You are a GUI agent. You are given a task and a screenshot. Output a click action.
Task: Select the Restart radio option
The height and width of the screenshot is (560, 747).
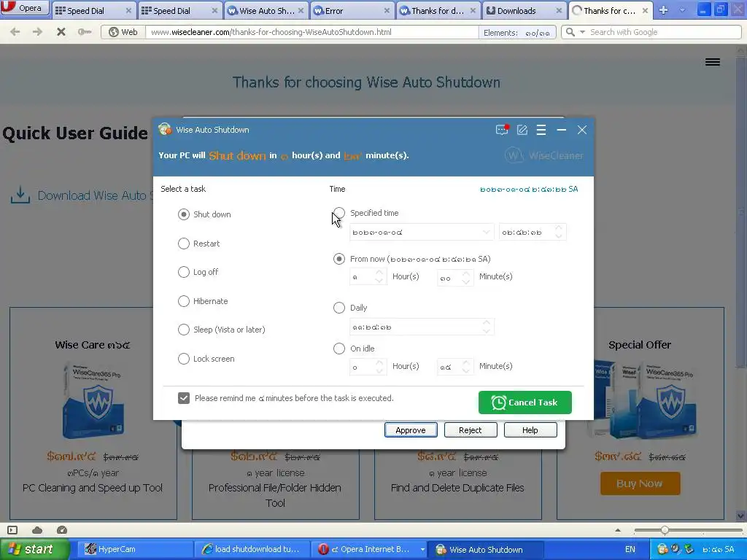coord(183,244)
